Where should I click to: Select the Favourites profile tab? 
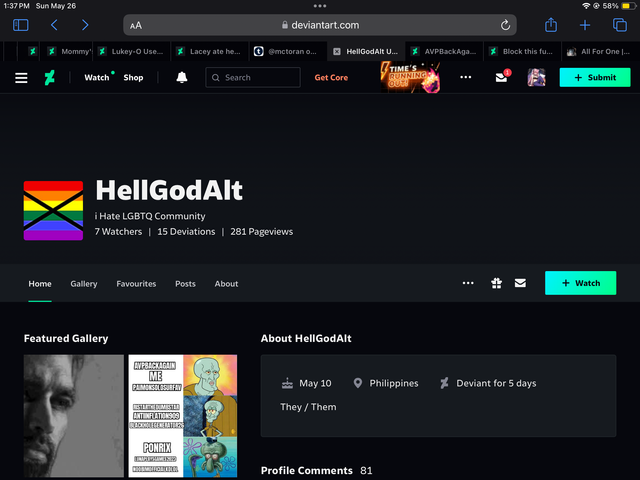pos(136,284)
